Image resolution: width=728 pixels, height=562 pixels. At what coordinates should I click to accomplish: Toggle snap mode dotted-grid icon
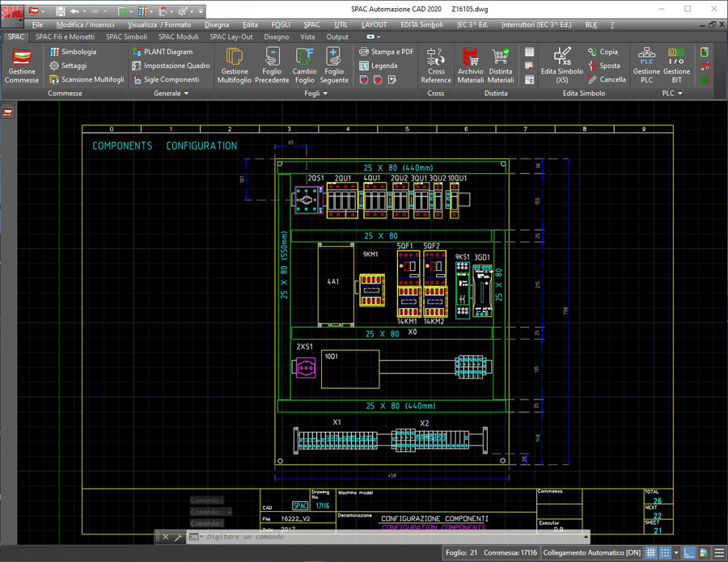point(665,553)
